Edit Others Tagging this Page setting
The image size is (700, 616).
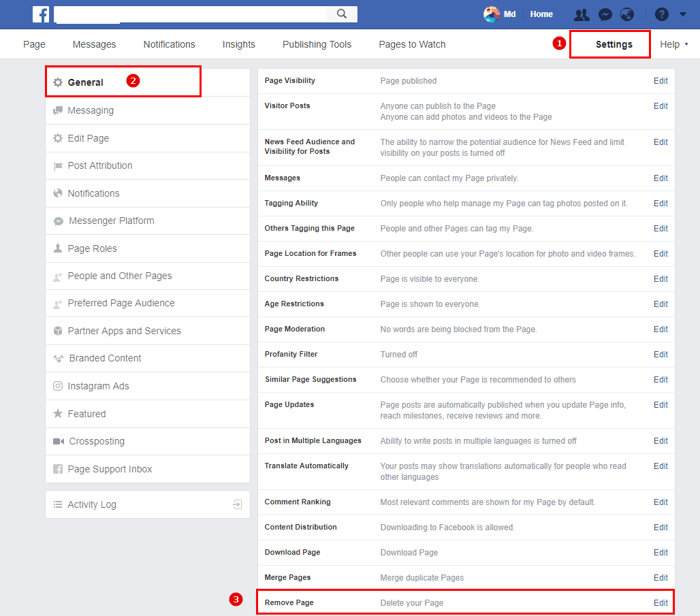[x=661, y=229]
